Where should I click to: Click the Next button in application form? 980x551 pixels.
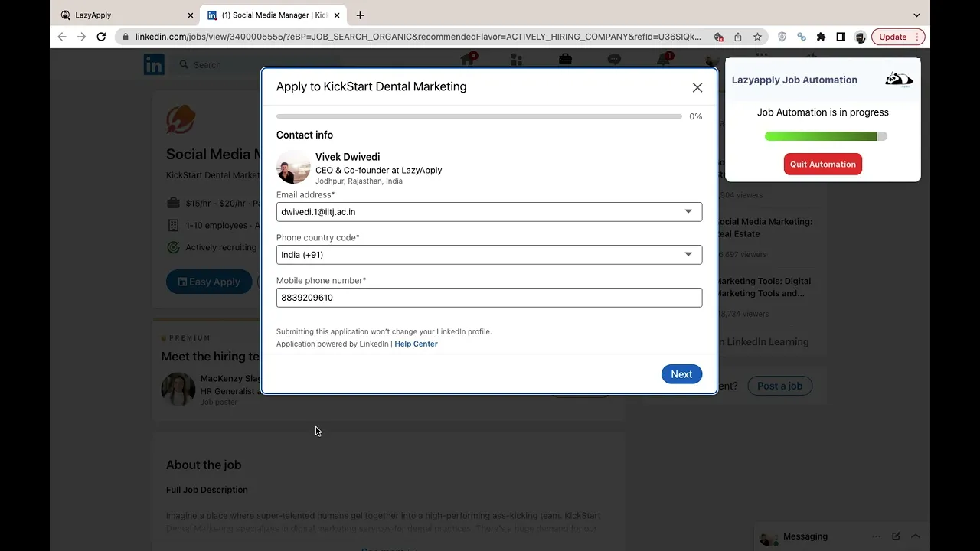(681, 374)
